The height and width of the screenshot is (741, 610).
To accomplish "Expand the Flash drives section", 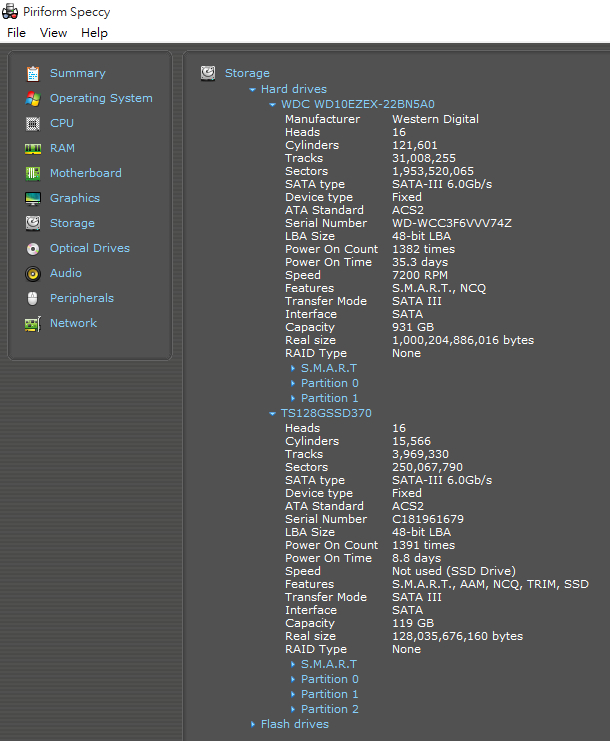I will [253, 724].
